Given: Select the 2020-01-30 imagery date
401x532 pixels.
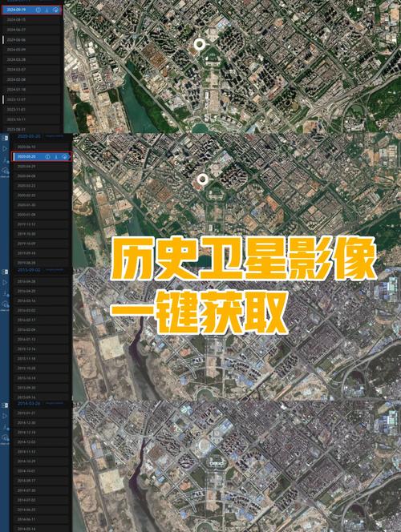Looking at the screenshot, I should pos(42,205).
